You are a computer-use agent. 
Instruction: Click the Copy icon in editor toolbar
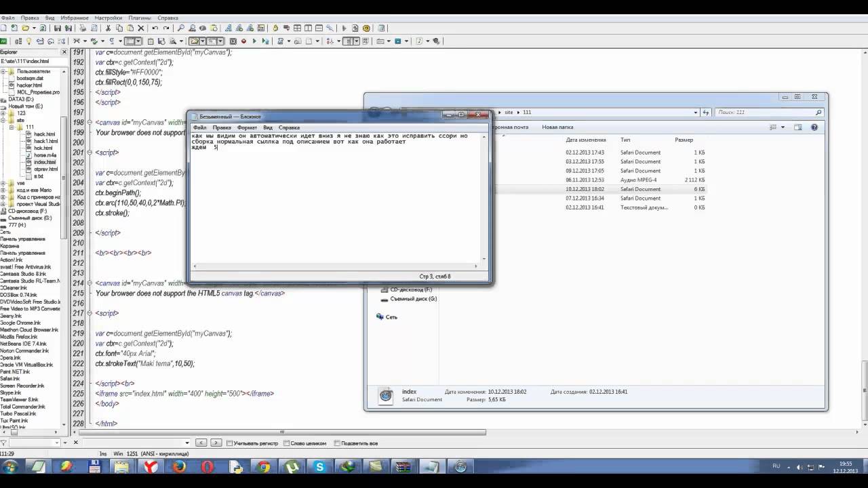tap(119, 28)
